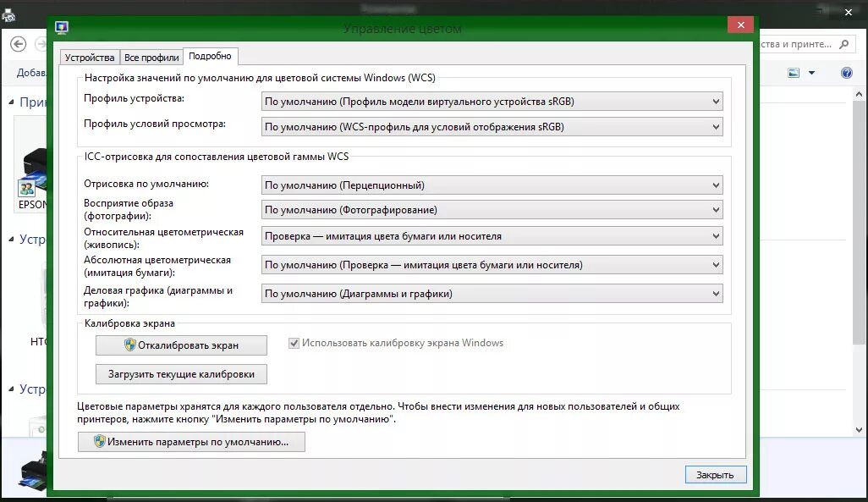Collapse the first Устр... group in background window

[x=11, y=239]
